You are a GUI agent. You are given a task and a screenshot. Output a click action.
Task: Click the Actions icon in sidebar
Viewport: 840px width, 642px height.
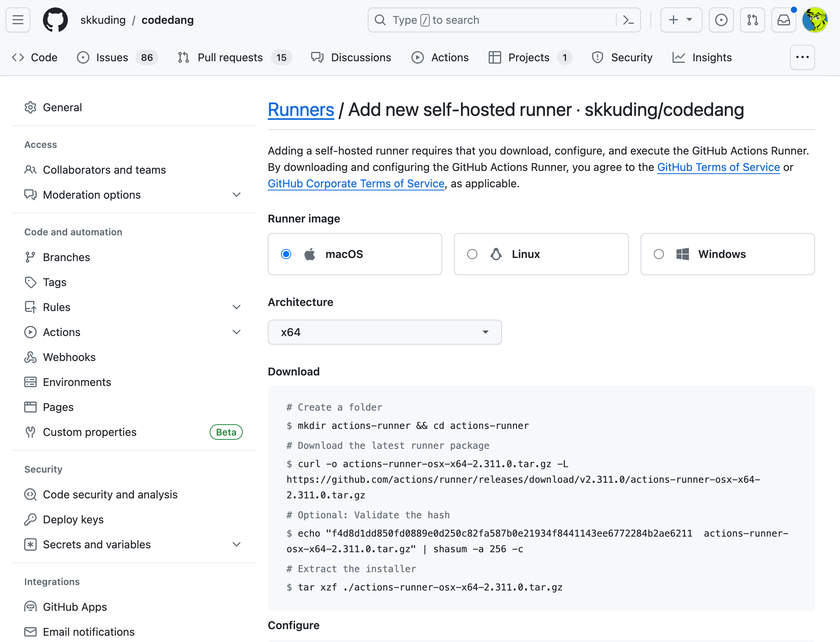coord(31,332)
